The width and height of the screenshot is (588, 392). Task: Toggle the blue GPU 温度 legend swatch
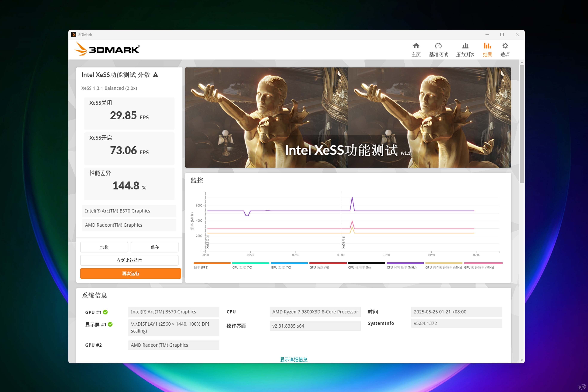point(289,263)
